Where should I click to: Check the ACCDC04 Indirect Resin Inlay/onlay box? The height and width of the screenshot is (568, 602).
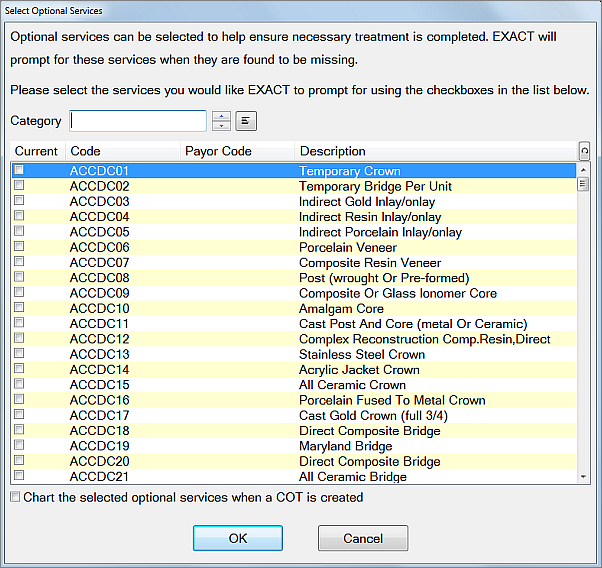point(19,215)
